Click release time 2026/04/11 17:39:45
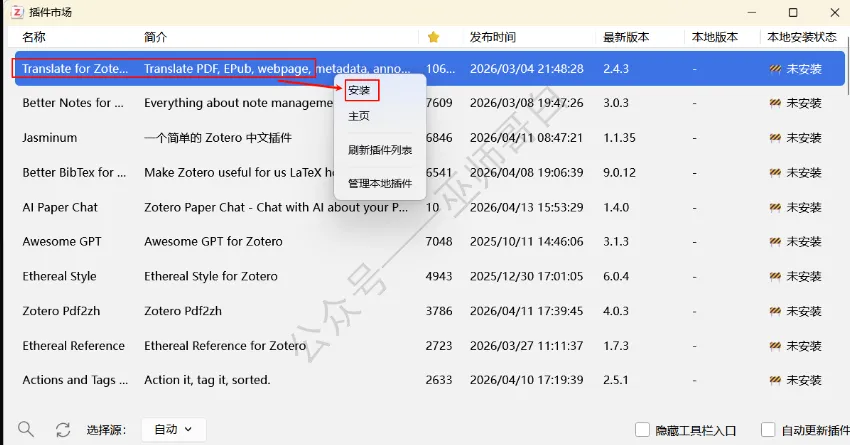 pos(526,311)
